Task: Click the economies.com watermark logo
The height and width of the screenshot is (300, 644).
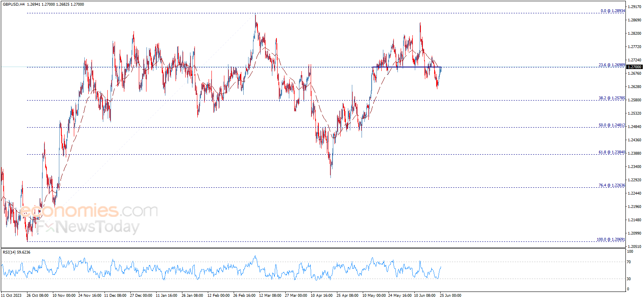Action: point(89,211)
